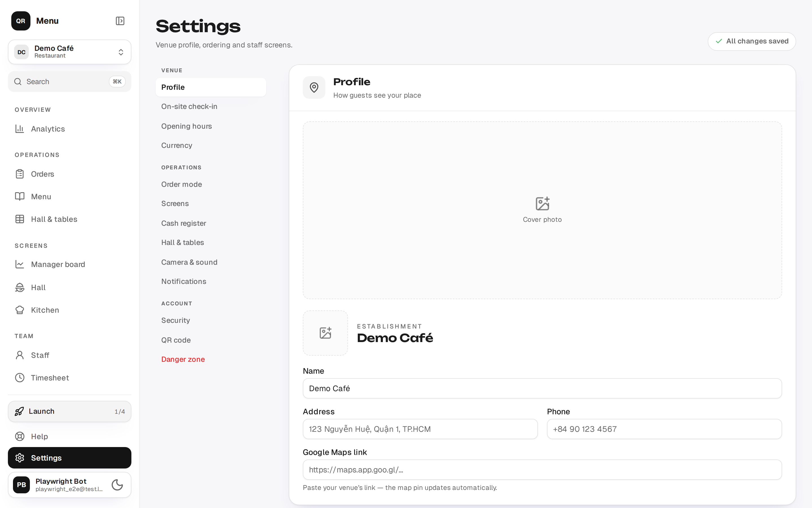This screenshot has height=508, width=812.
Task: Click the search magnifier icon
Action: [18, 82]
